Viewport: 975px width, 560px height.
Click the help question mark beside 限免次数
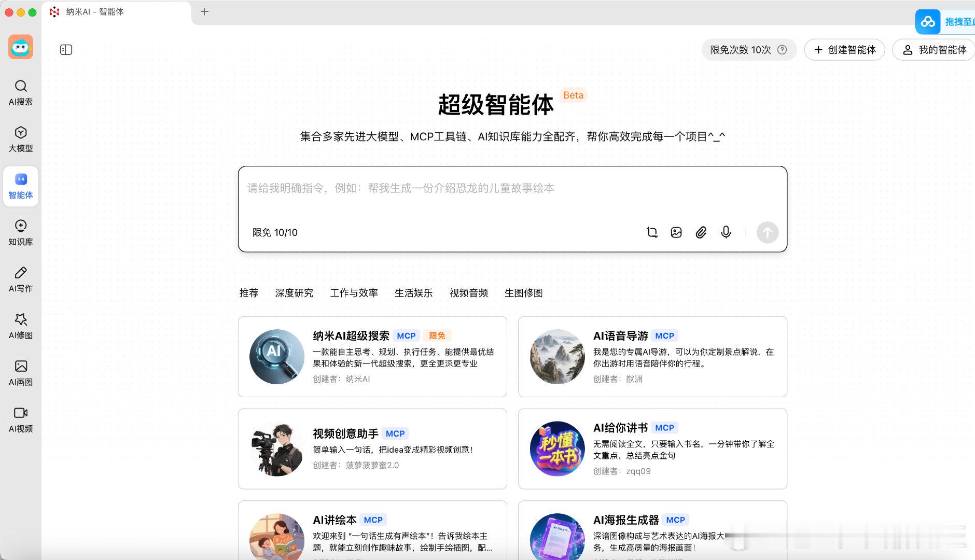(x=782, y=50)
